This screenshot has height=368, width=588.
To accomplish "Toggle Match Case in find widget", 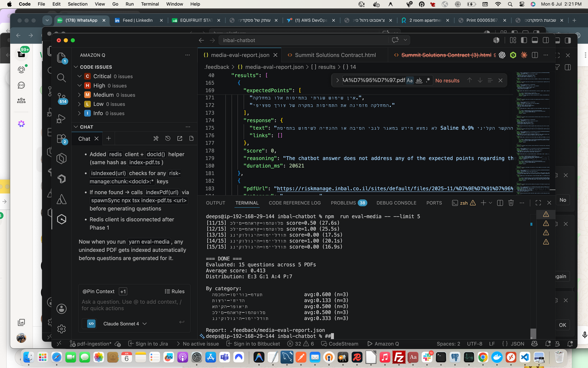I will pyautogui.click(x=410, y=80).
